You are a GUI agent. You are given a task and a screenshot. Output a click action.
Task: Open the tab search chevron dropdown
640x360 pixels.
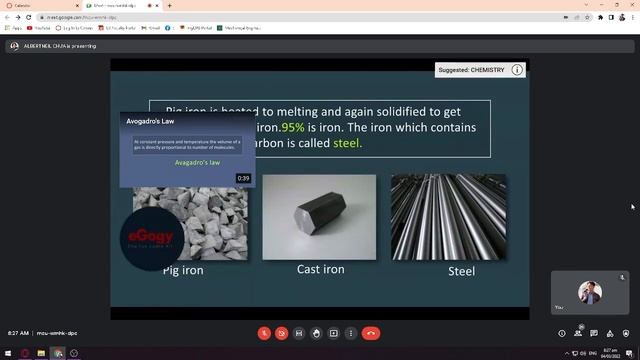click(x=587, y=5)
